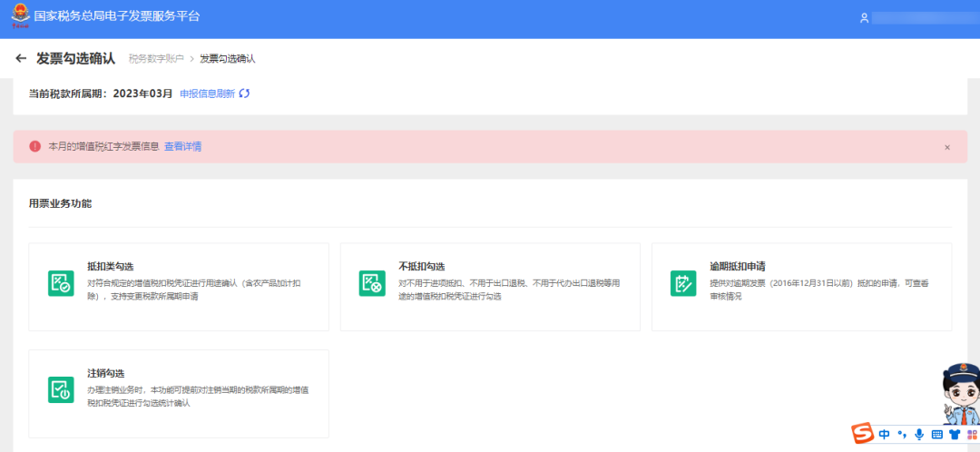Open the 注销勾选 card title
Viewport: 980px width, 452px height.
(105, 373)
